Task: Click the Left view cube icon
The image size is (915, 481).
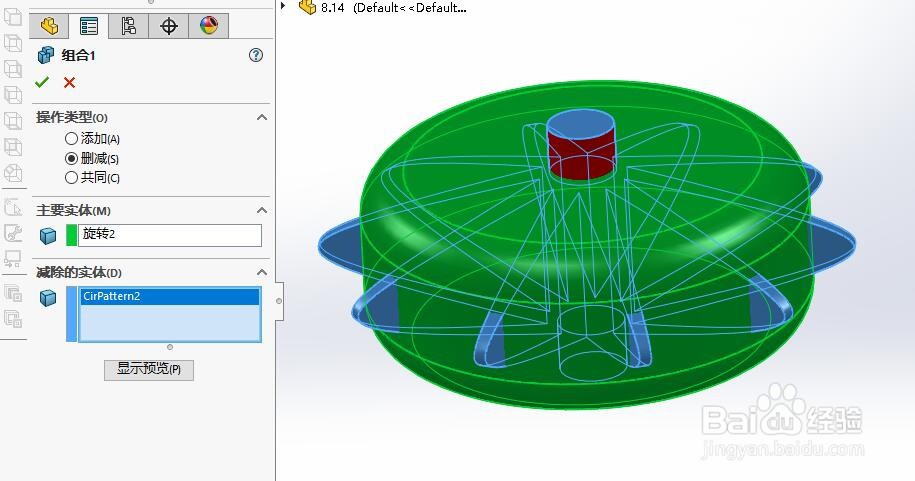Action: (x=13, y=68)
